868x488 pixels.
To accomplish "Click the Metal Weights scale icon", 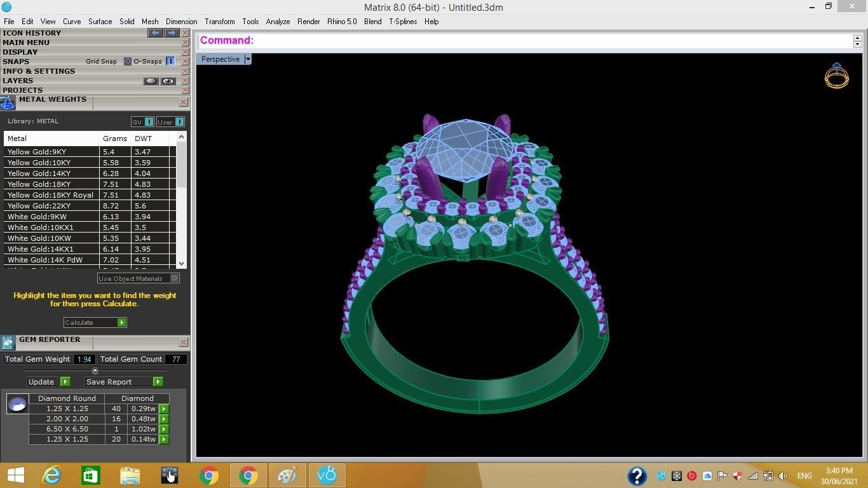I will [8, 102].
